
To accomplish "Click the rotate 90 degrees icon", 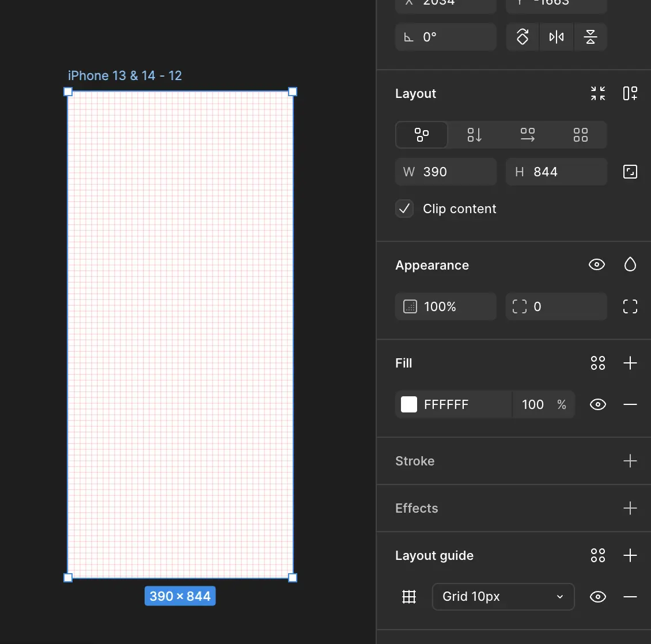I will [523, 37].
